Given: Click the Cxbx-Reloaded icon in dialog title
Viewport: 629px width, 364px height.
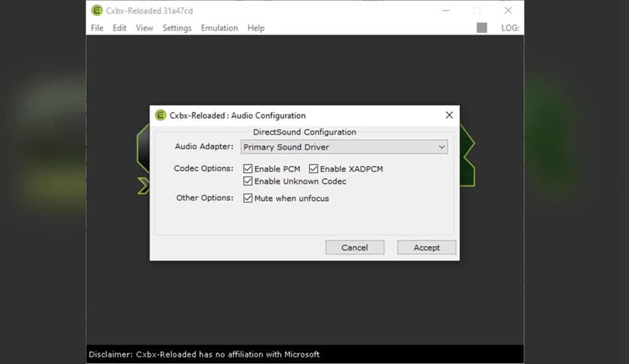Looking at the screenshot, I should coord(160,115).
